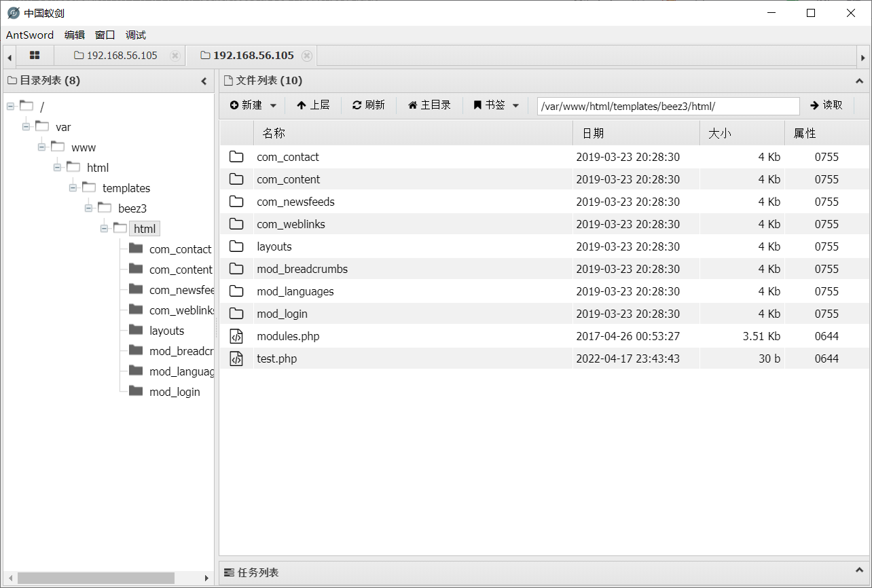Screen dimensions: 872x588
Task: Collapse the html node under beez3
Action: (104, 228)
